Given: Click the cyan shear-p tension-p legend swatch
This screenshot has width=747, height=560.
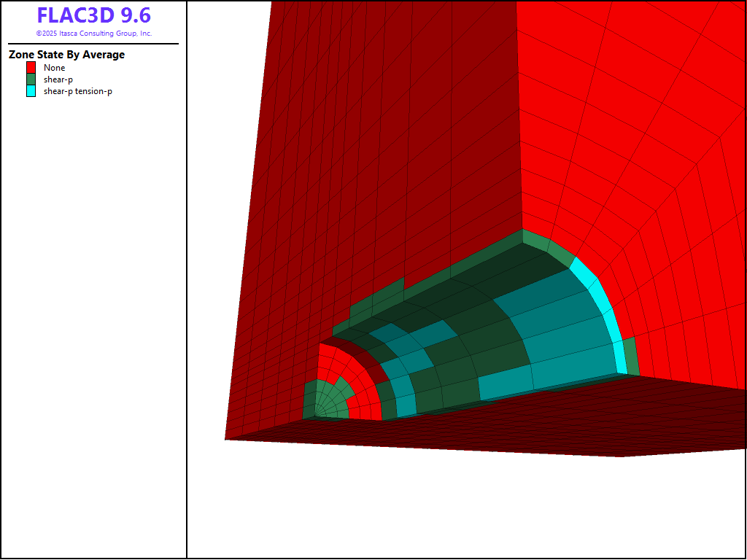Looking at the screenshot, I should point(31,91).
